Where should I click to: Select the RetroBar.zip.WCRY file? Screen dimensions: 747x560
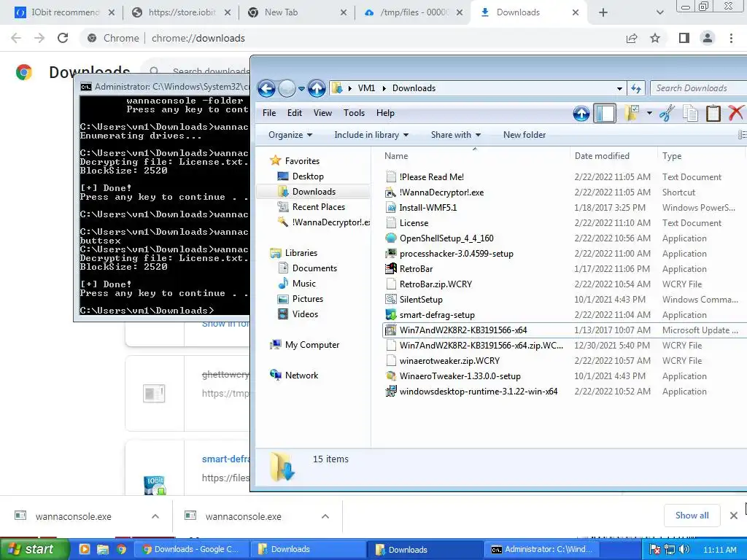(435, 284)
